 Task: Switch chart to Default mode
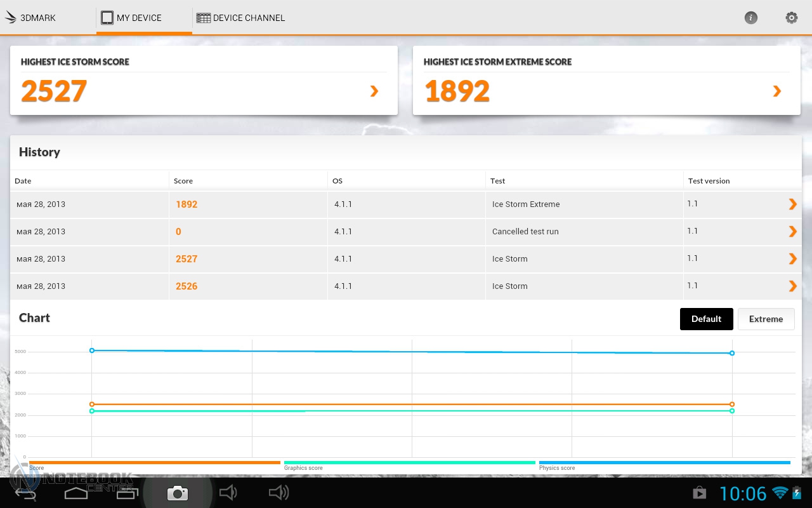coord(706,319)
